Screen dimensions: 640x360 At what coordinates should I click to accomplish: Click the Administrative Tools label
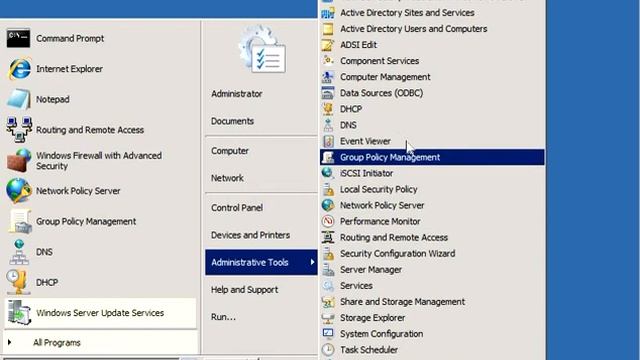coord(250,262)
